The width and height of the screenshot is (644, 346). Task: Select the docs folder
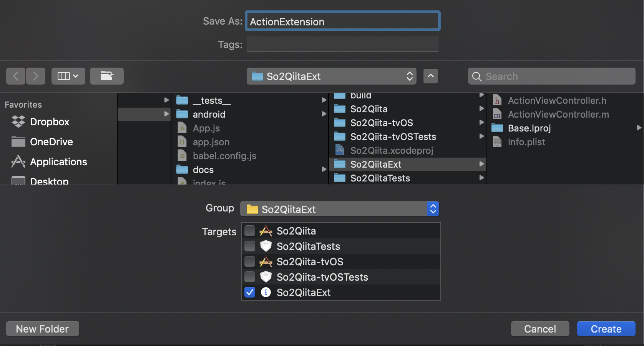point(203,169)
